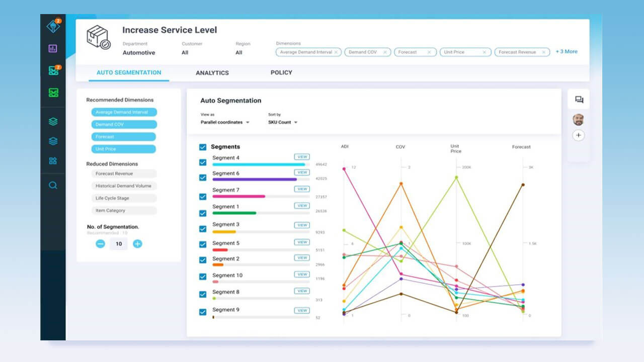This screenshot has width=644, height=362.
Task: Add collaborator with plus circle icon
Action: pos(579,135)
